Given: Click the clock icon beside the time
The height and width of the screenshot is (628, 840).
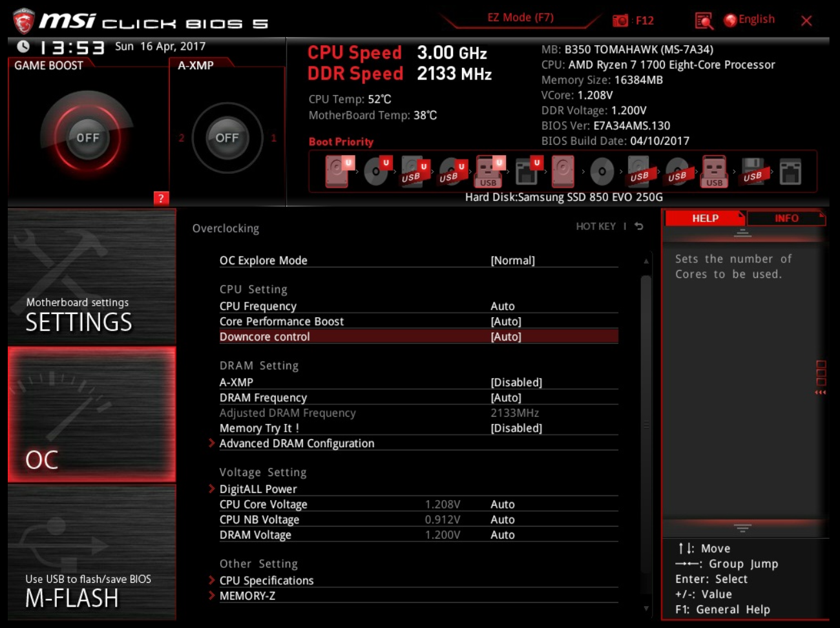Looking at the screenshot, I should (x=23, y=47).
